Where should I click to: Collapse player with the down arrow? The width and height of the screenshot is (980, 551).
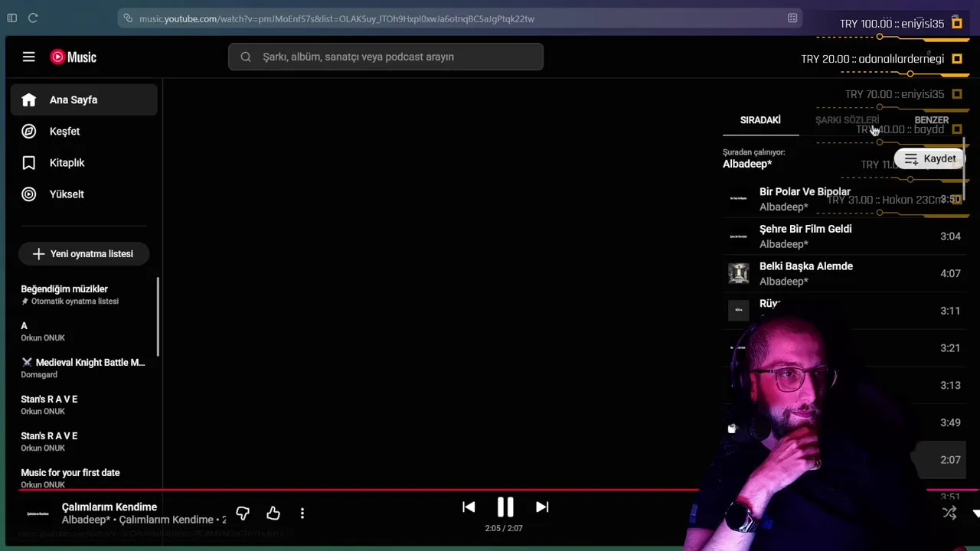(x=975, y=513)
